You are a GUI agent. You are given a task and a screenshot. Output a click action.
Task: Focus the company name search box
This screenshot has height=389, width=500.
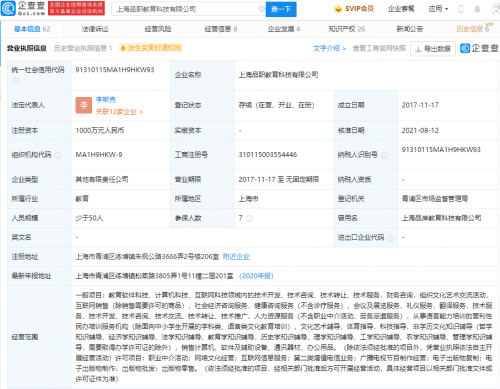187,9
